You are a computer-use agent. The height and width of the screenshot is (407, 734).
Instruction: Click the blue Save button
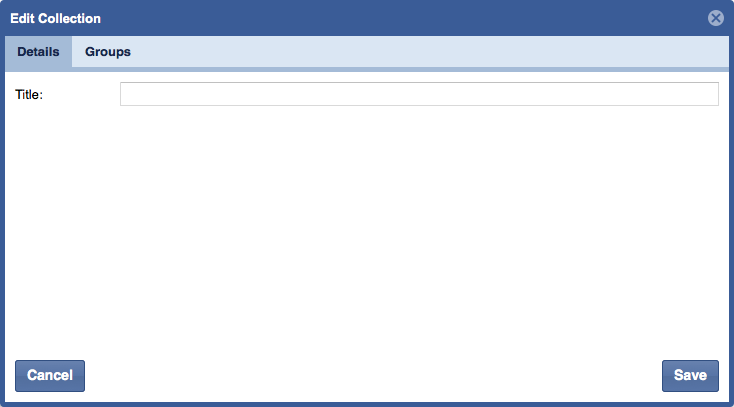coord(690,376)
